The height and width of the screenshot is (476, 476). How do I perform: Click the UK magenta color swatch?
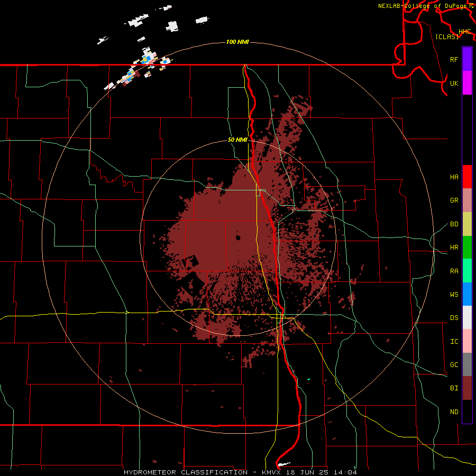(x=467, y=83)
